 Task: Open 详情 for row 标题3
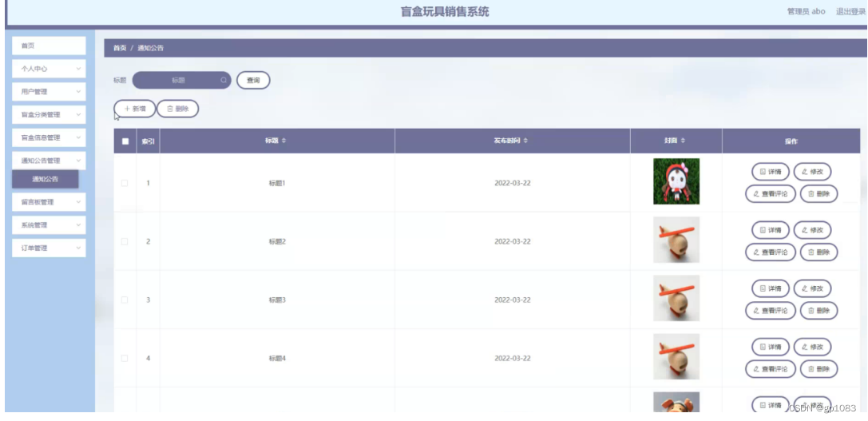(770, 288)
